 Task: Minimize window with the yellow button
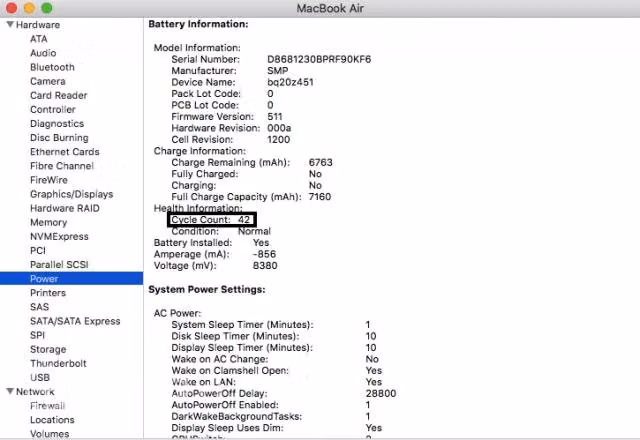(29, 8)
